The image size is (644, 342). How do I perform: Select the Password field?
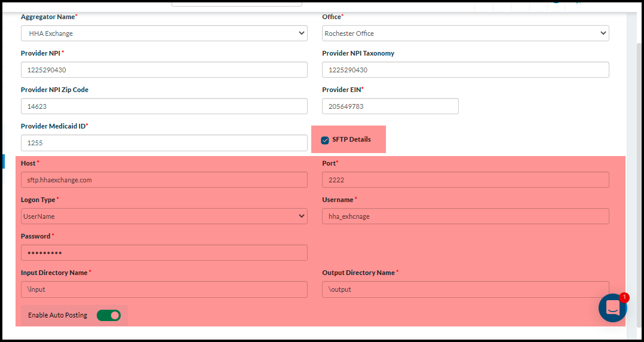(x=164, y=253)
